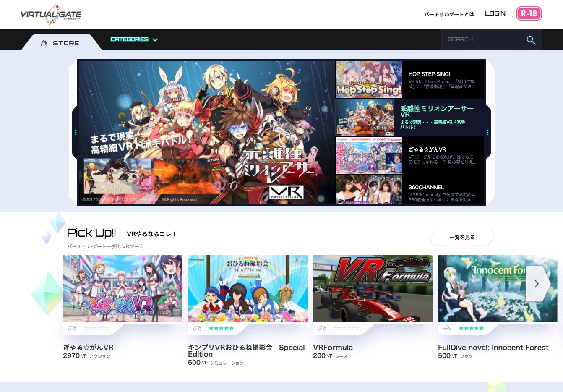Screen dimensions: 563x392
Task: Click the magnifier search icon
Action: [x=531, y=40]
